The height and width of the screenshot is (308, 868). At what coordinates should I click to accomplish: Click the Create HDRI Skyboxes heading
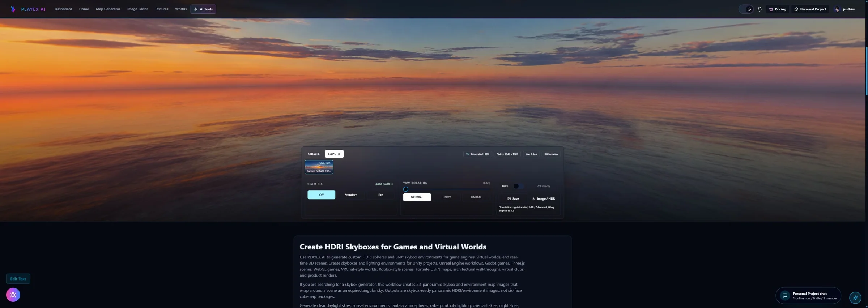[393, 247]
